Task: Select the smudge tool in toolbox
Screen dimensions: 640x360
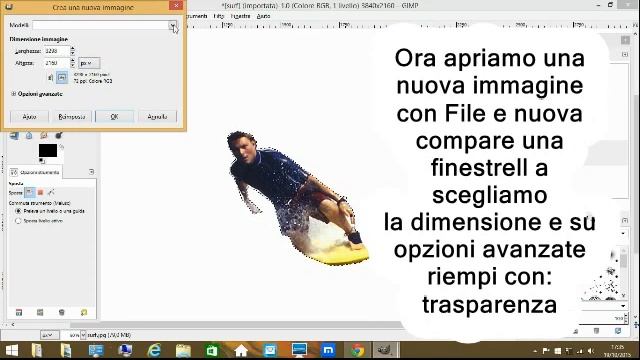Action: (44, 136)
